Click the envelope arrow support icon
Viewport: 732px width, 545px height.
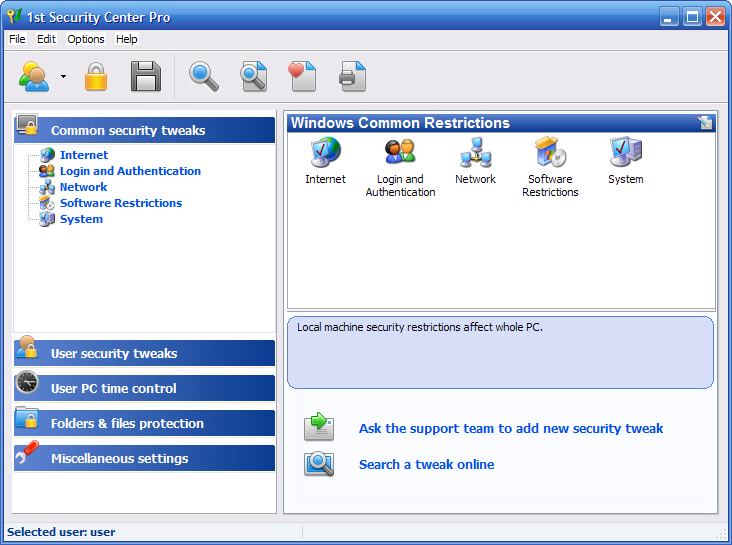pyautogui.click(x=319, y=426)
